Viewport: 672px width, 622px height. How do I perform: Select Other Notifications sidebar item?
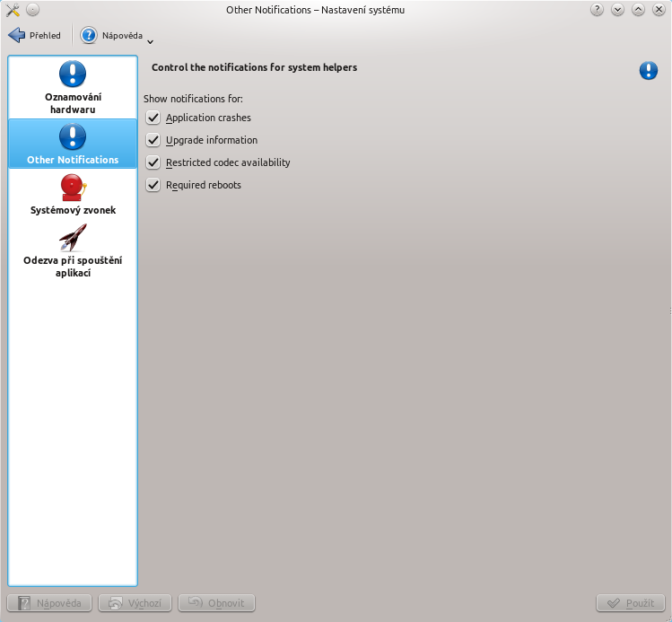click(x=73, y=144)
